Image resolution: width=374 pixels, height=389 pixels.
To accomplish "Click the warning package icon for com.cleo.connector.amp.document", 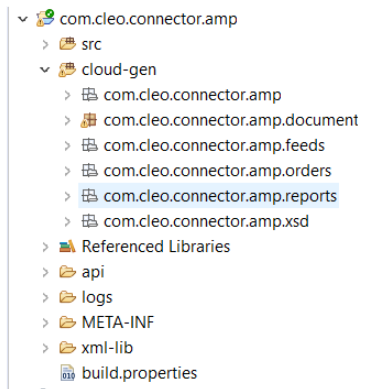I will (x=89, y=120).
